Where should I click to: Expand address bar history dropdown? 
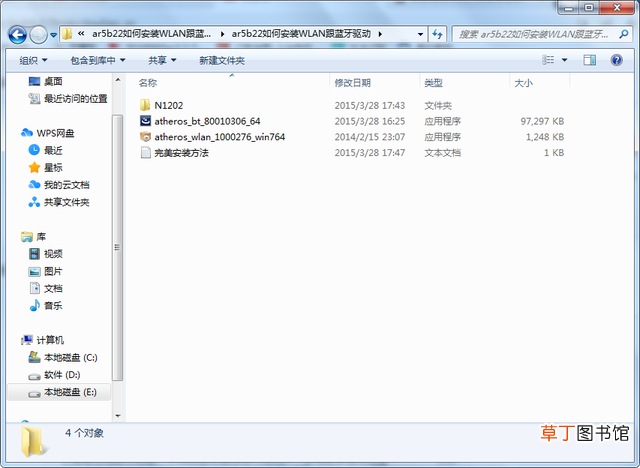point(420,34)
